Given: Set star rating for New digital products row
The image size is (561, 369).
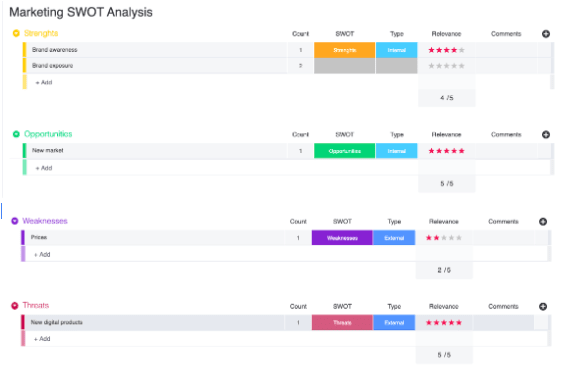Looking at the screenshot, I should tap(444, 322).
